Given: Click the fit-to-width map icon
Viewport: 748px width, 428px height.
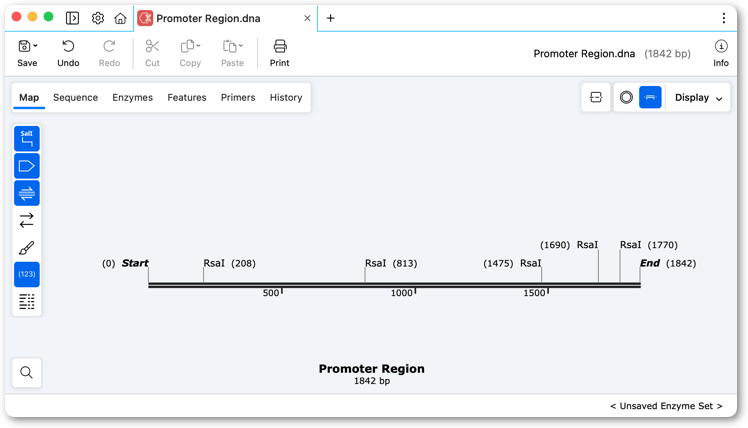Looking at the screenshot, I should [596, 97].
